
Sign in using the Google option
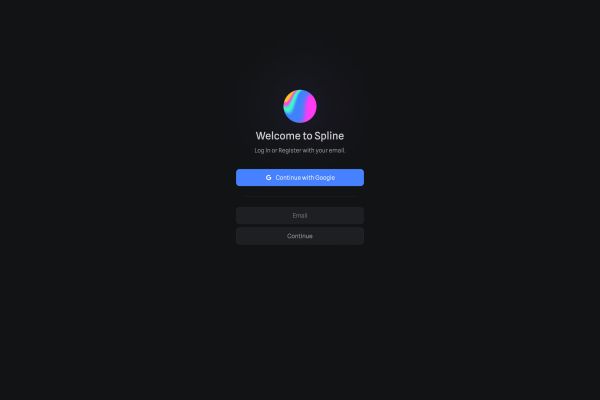click(x=300, y=178)
